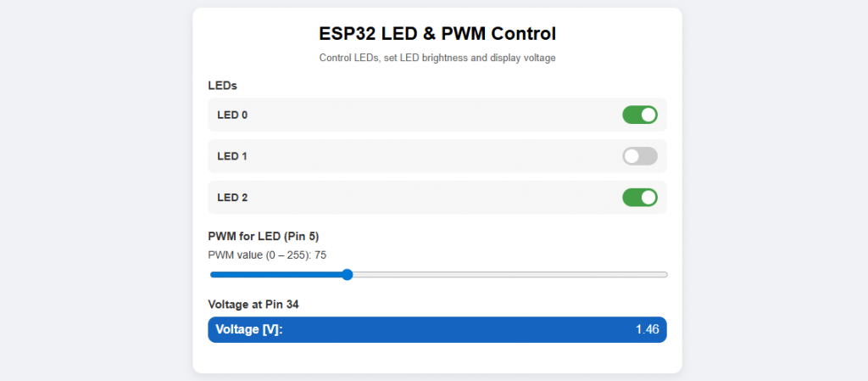Click the subtitle about controlling LEDs
Image resolution: width=868 pixels, height=381 pixels.
[437, 59]
